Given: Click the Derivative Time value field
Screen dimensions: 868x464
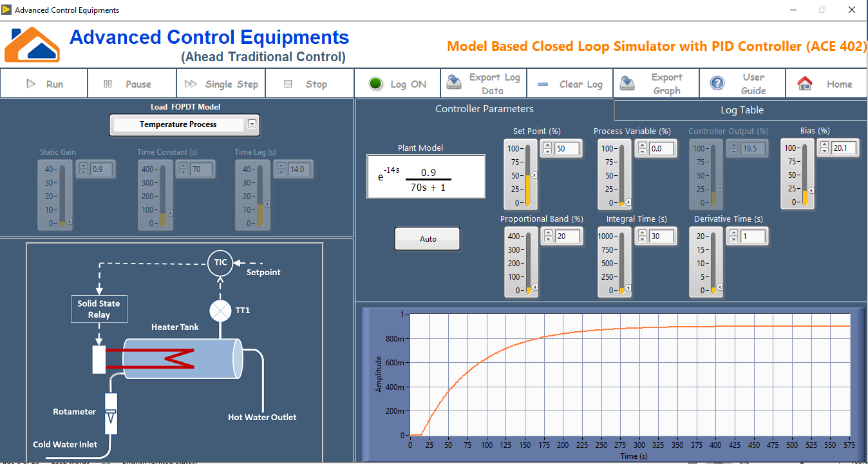Looking at the screenshot, I should (x=753, y=237).
